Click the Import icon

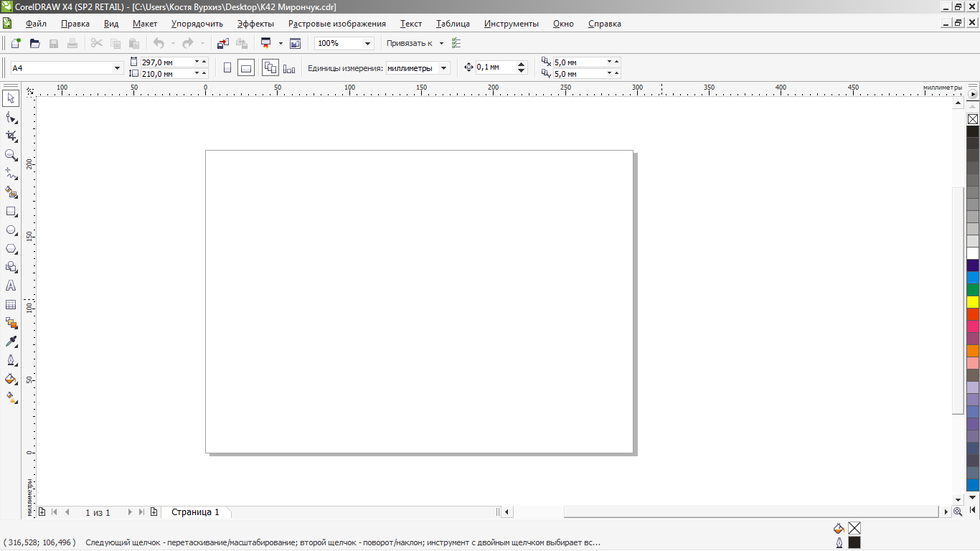click(223, 43)
